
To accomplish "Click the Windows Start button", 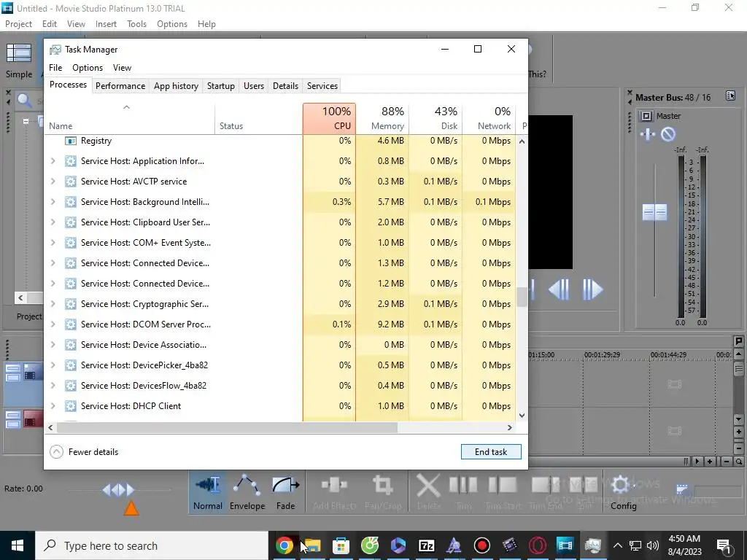I will (18, 545).
